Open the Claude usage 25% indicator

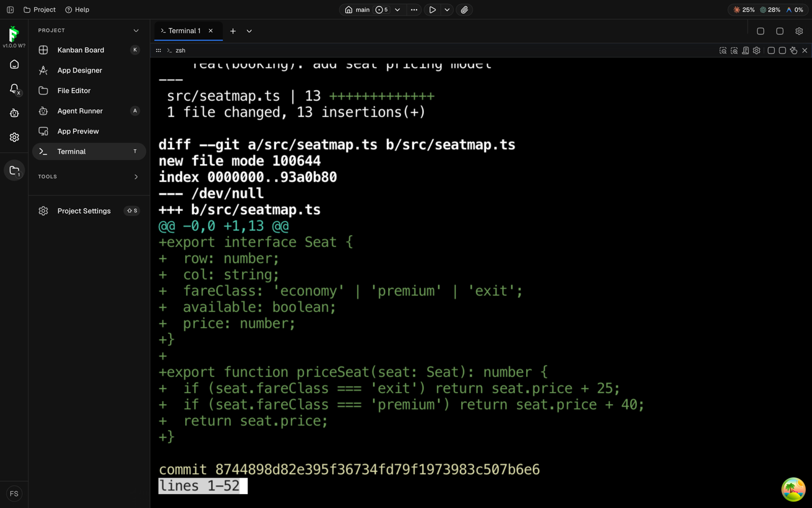coord(744,10)
